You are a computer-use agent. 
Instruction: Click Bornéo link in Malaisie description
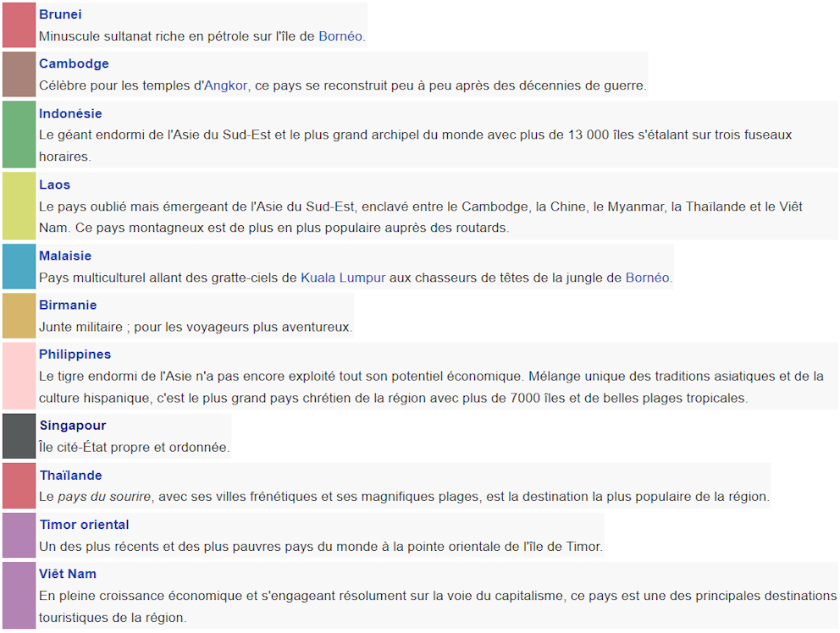648,278
